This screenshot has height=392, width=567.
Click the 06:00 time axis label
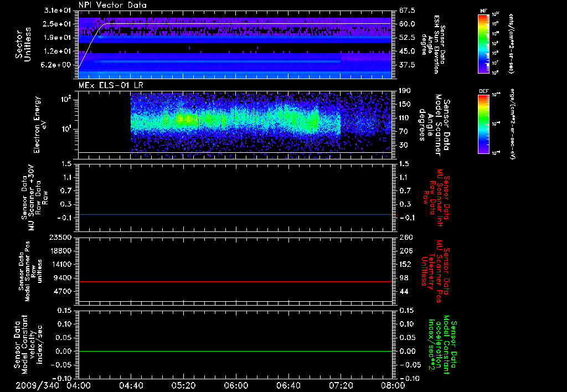pyautogui.click(x=236, y=385)
